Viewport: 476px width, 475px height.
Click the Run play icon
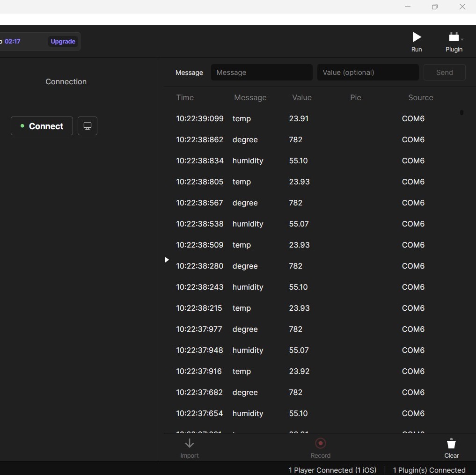pyautogui.click(x=417, y=37)
